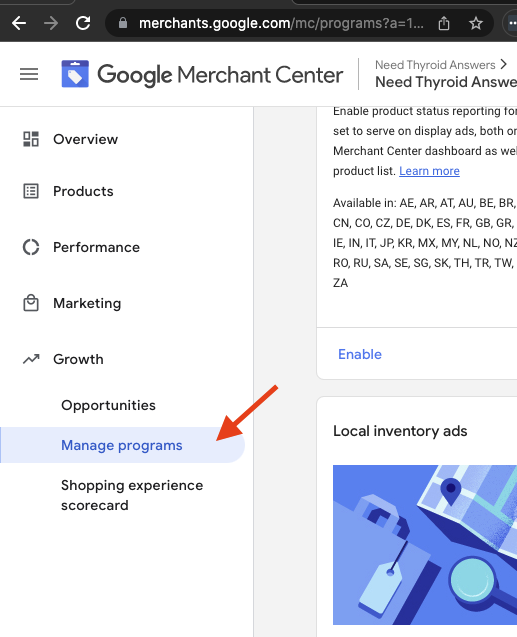This screenshot has height=637, width=517.
Task: Click the Performance circle icon
Action: coord(31,247)
